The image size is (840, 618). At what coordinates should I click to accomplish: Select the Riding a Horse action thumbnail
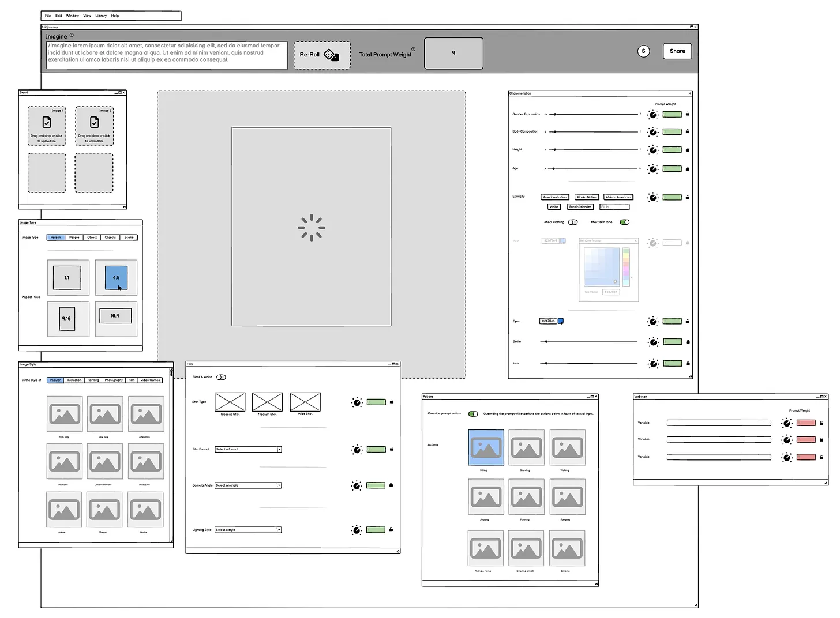(486, 548)
